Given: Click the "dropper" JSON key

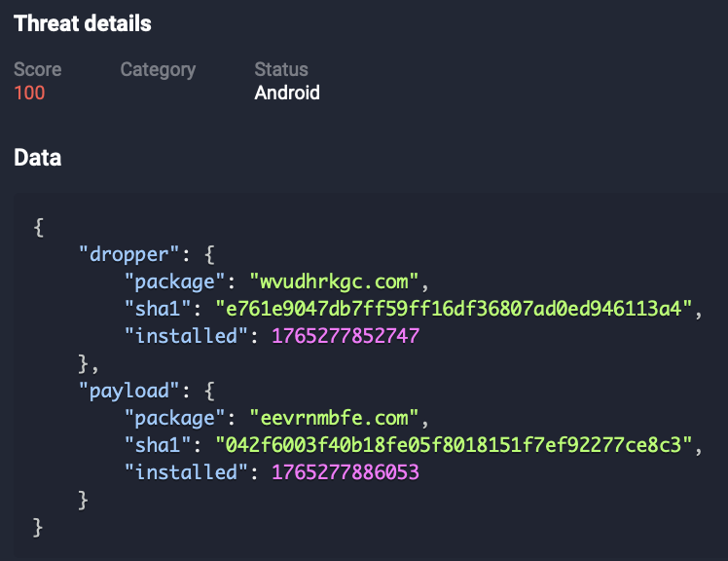Looking at the screenshot, I should coord(129,254).
